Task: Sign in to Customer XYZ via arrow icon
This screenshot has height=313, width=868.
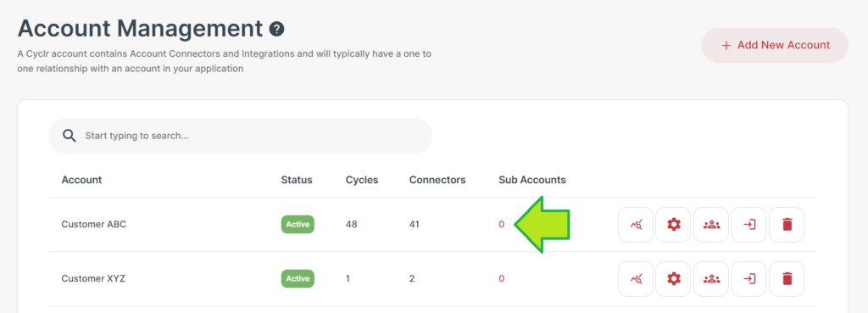Action: point(749,279)
